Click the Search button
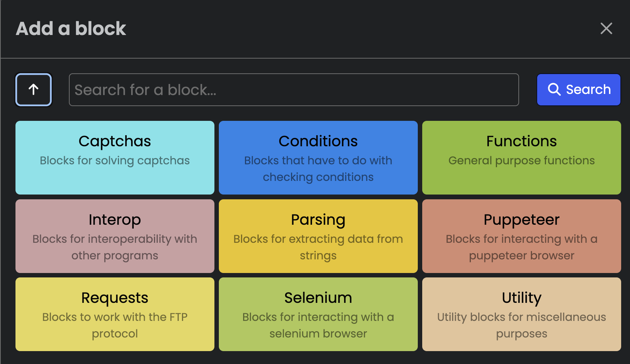The height and width of the screenshot is (364, 630). 578,90
